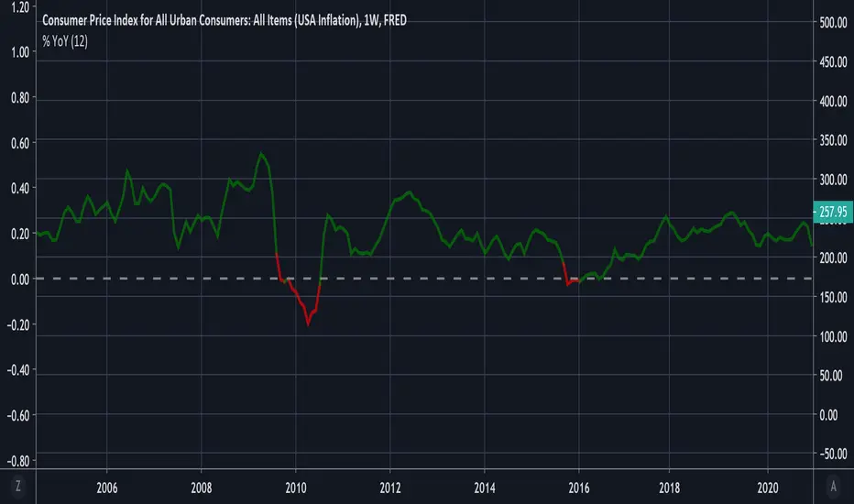This screenshot has width=854, height=504.
Task: Click the -0.60 left scale label
Action: coord(18,416)
